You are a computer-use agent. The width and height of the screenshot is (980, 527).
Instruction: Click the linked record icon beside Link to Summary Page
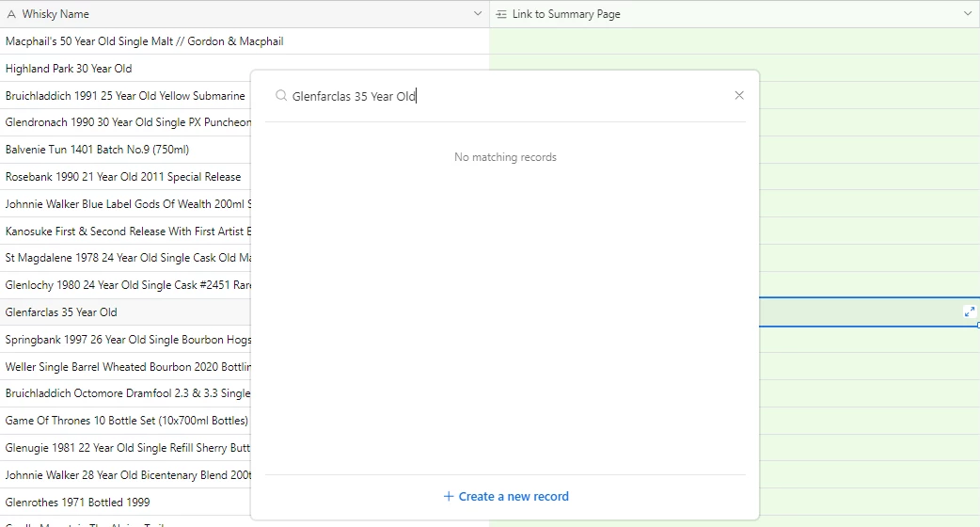coord(501,14)
